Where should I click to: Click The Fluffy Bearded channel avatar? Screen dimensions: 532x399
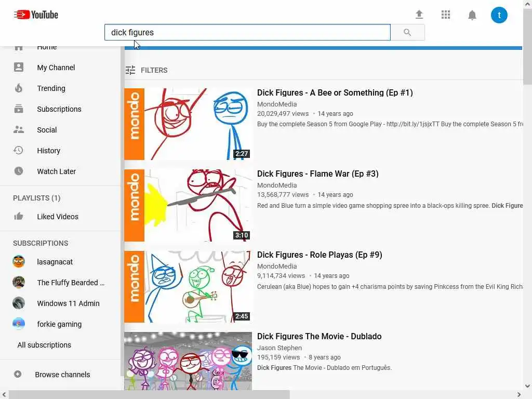click(19, 282)
